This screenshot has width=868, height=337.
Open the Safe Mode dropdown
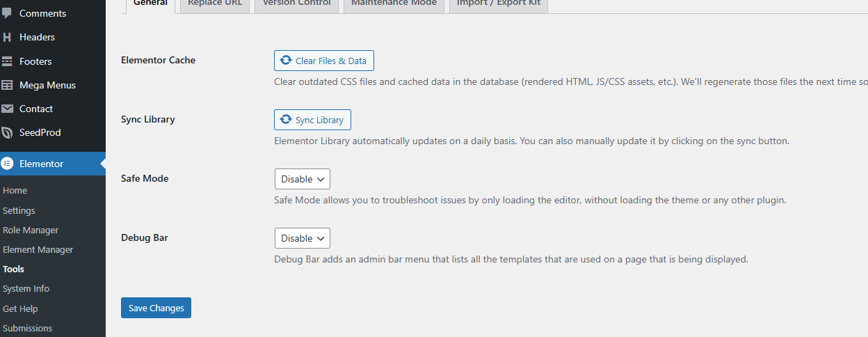[303, 179]
